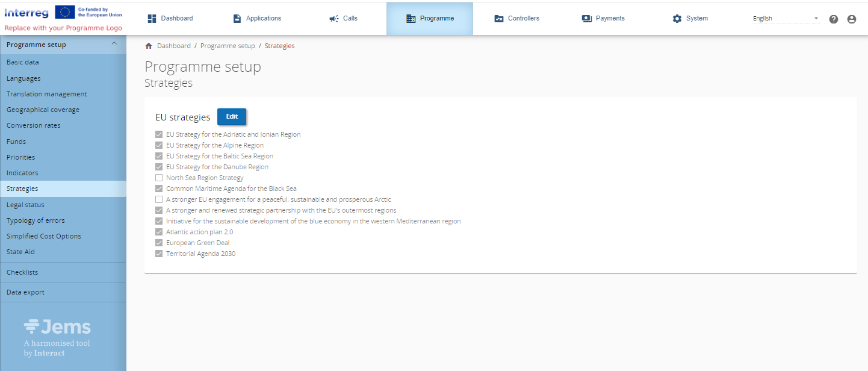Click the Calls megaphone icon
This screenshot has width=868, height=371.
coord(334,19)
